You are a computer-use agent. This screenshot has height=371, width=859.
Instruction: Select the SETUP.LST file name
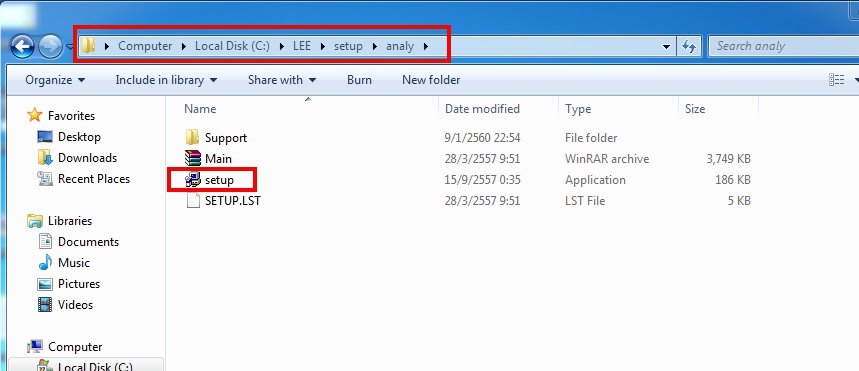232,201
